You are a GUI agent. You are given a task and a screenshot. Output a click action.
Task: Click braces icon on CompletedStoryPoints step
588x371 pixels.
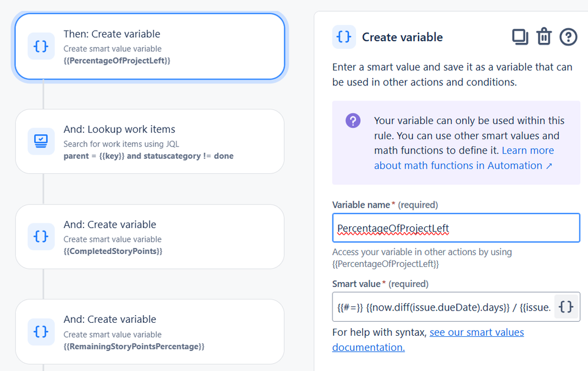[x=41, y=236]
